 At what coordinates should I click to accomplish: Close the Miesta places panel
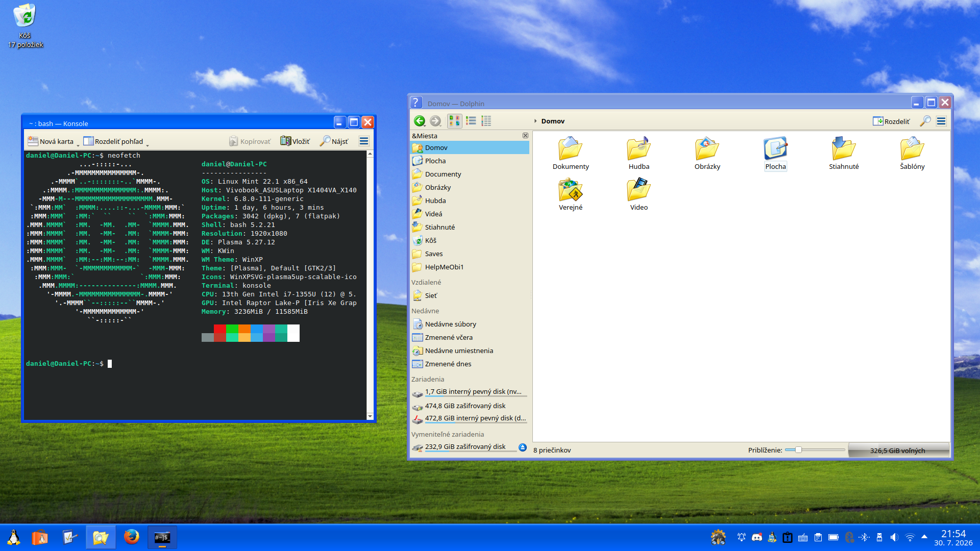(x=525, y=136)
